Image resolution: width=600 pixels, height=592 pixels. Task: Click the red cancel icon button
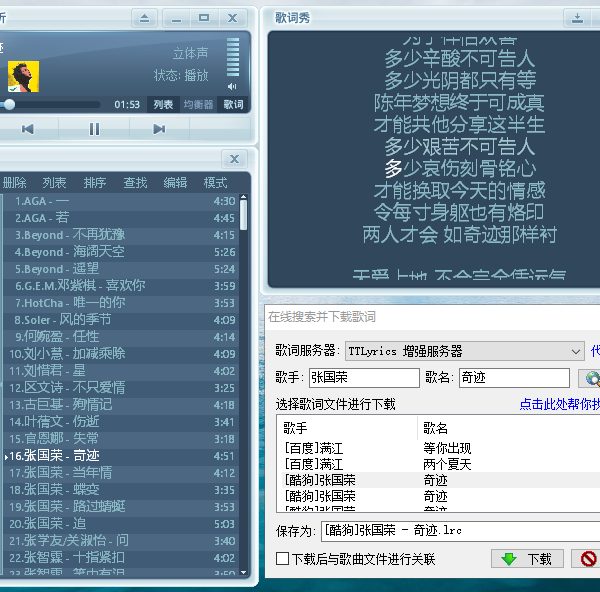click(589, 559)
